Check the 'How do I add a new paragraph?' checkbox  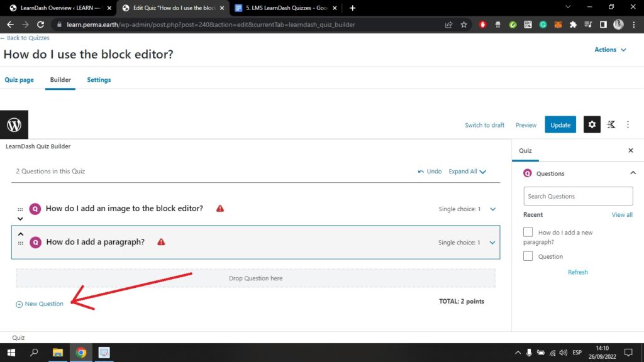528,232
